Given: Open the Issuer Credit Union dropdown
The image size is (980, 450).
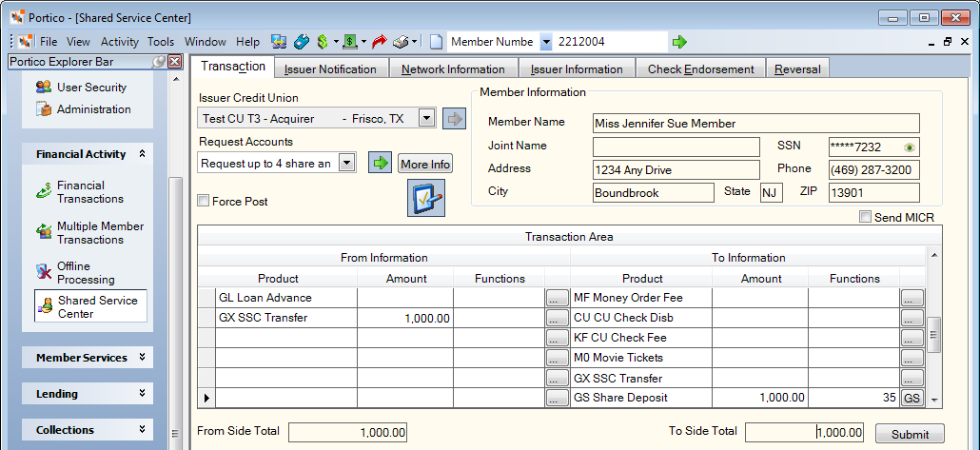Looking at the screenshot, I should pyautogui.click(x=426, y=118).
